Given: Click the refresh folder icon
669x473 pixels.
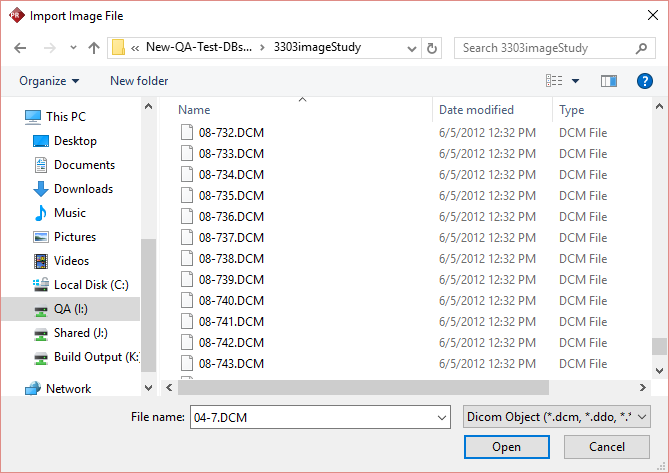Looking at the screenshot, I should pos(432,48).
